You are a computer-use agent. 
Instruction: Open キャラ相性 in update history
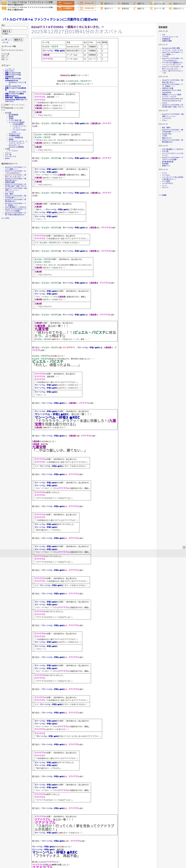(166, 181)
